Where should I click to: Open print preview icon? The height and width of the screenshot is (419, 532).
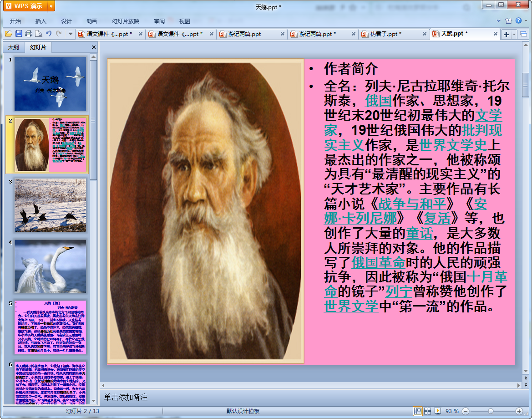pyautogui.click(x=39, y=34)
